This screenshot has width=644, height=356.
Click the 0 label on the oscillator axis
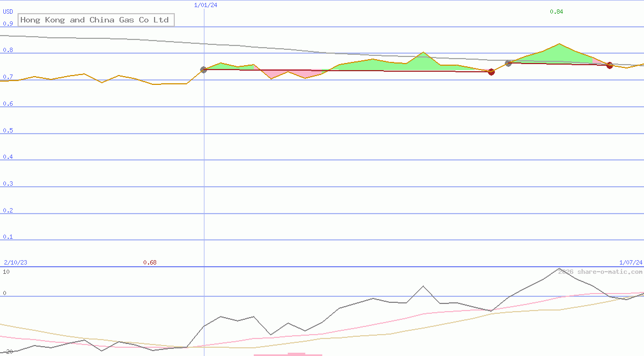pyautogui.click(x=4, y=293)
